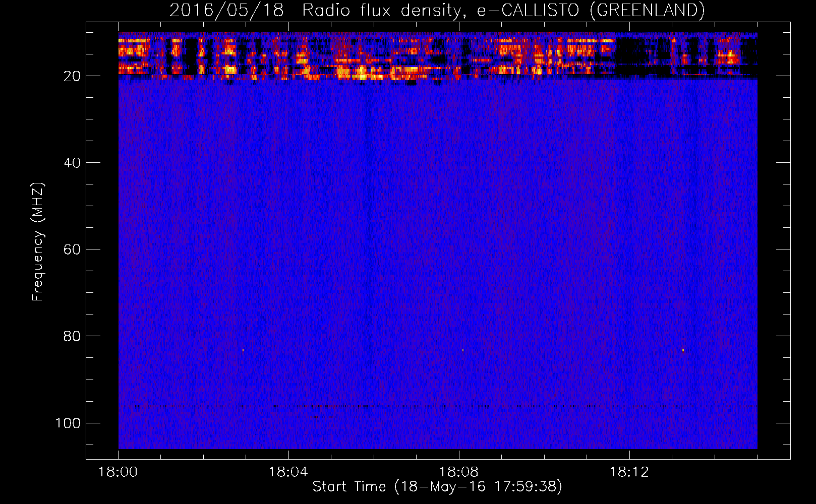This screenshot has width=816, height=504.
Task: Click the 40 frequency axis label
Action: [72, 163]
